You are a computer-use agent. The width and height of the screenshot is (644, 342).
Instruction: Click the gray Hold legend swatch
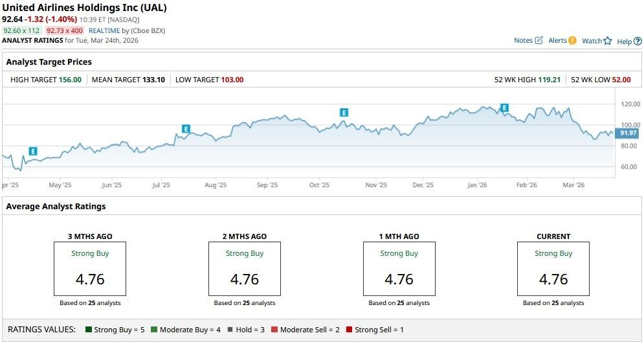(x=230, y=329)
